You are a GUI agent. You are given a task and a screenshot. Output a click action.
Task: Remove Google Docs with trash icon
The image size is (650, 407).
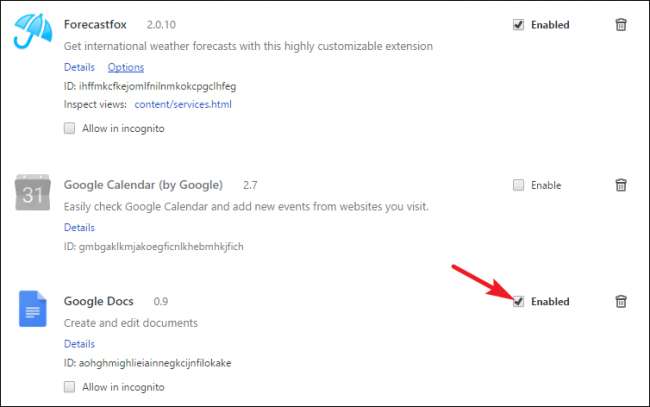coord(621,301)
